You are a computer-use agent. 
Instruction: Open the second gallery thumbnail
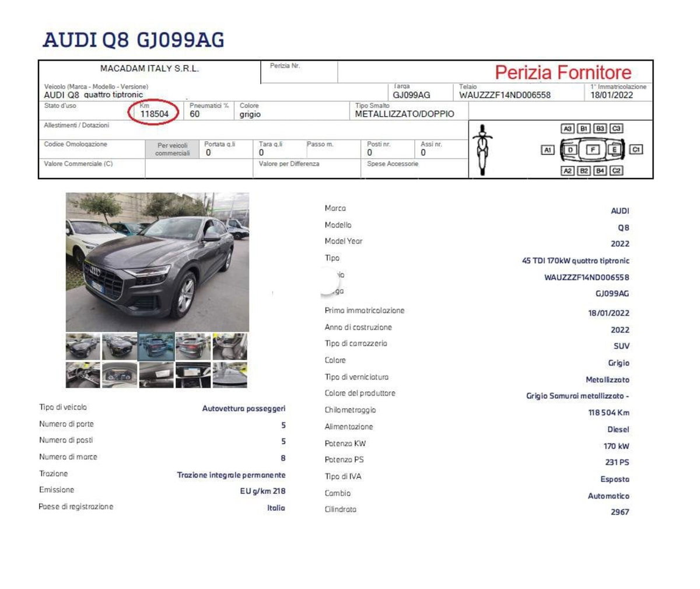[x=120, y=347]
